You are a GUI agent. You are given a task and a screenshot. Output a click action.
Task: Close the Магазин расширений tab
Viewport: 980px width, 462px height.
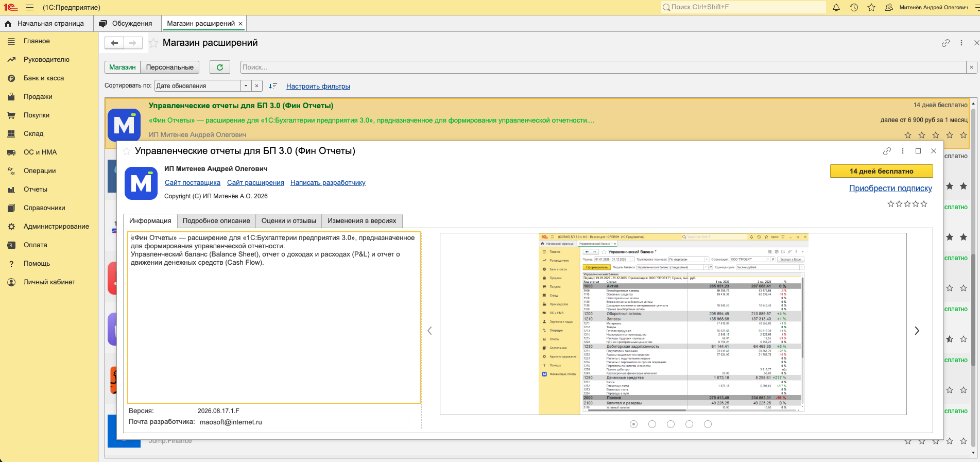[240, 24]
